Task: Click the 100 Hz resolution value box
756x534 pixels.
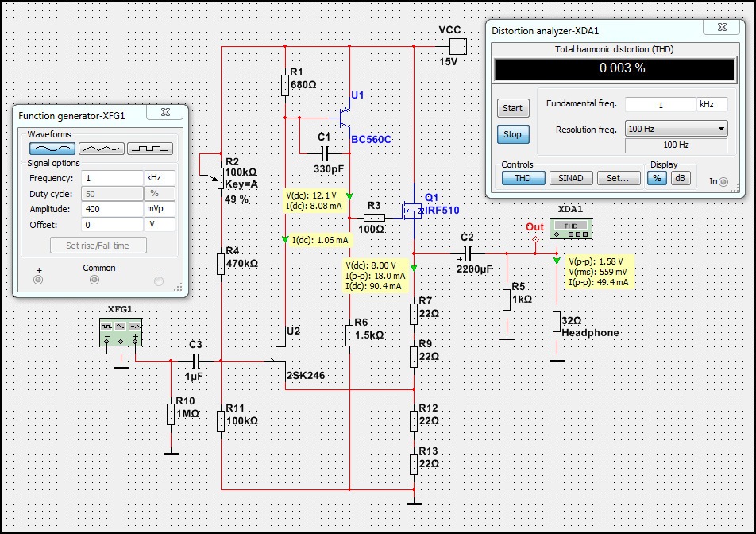Action: coord(677,145)
